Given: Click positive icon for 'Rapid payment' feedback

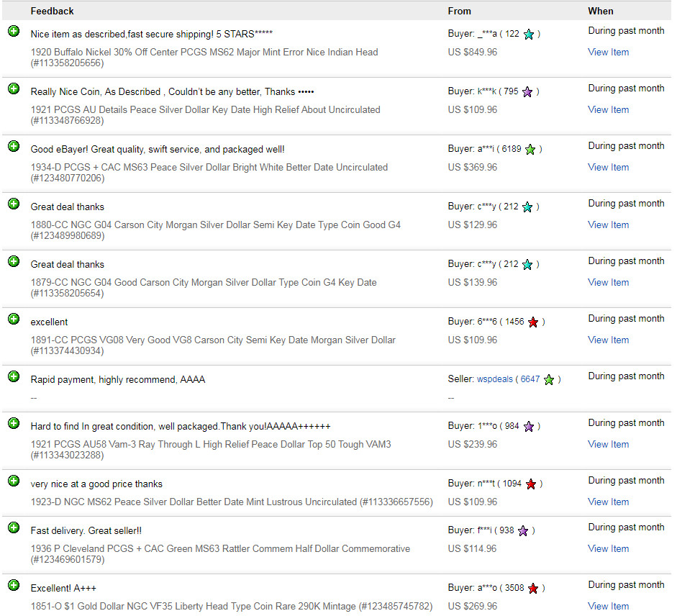Looking at the screenshot, I should 14,376.
